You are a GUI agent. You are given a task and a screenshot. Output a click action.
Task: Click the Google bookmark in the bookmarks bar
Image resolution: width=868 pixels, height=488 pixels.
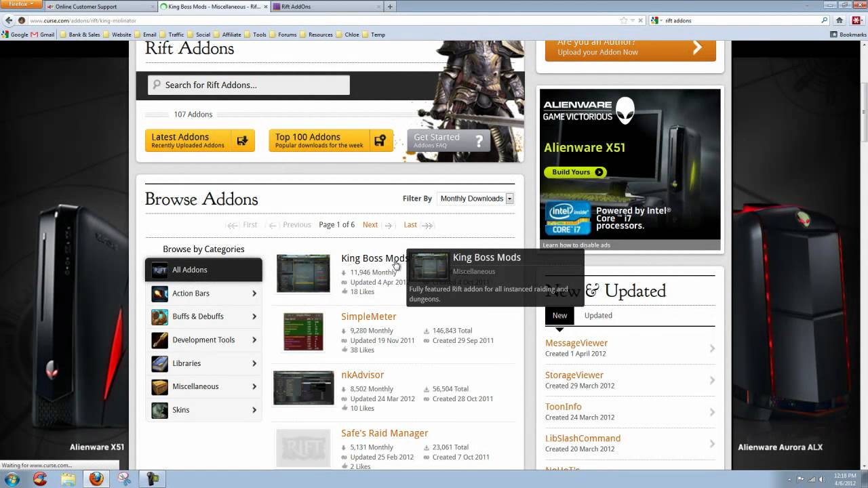click(15, 35)
